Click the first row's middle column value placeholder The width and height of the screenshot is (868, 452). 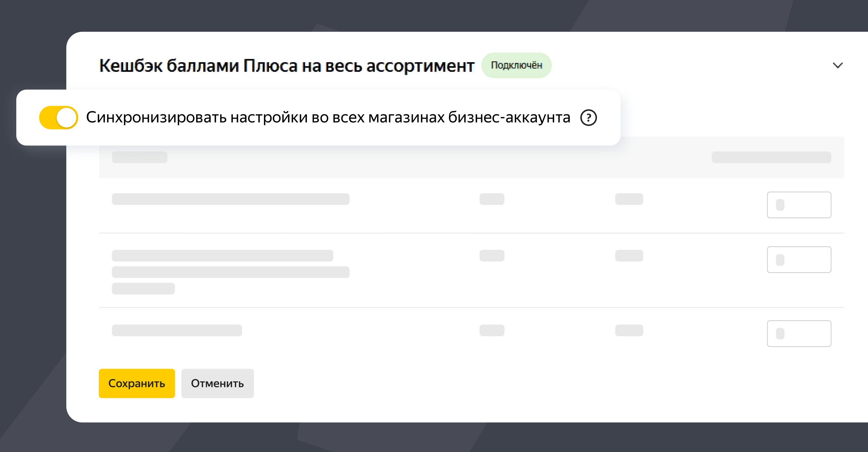[x=492, y=199]
